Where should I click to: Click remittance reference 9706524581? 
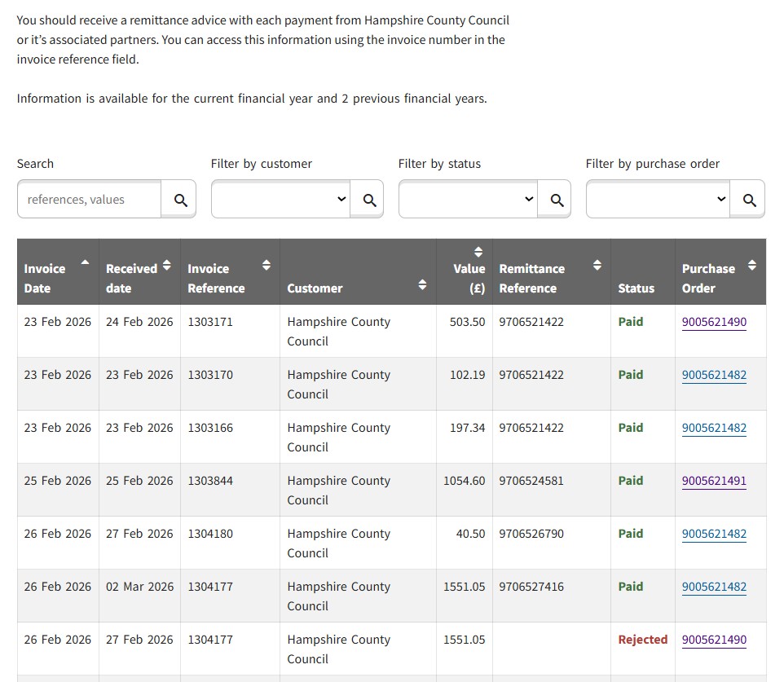(x=531, y=481)
